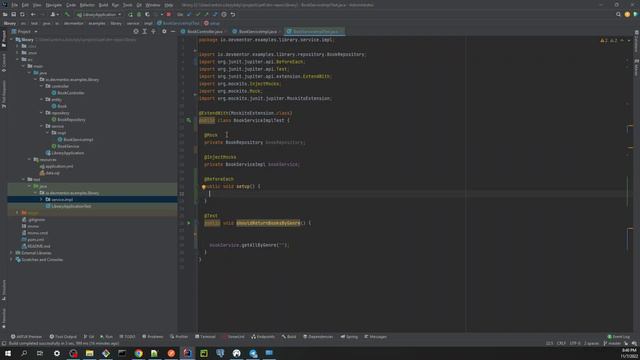Click Collapse All in Project panel
This screenshot has width=640, height=360.
point(153,31)
